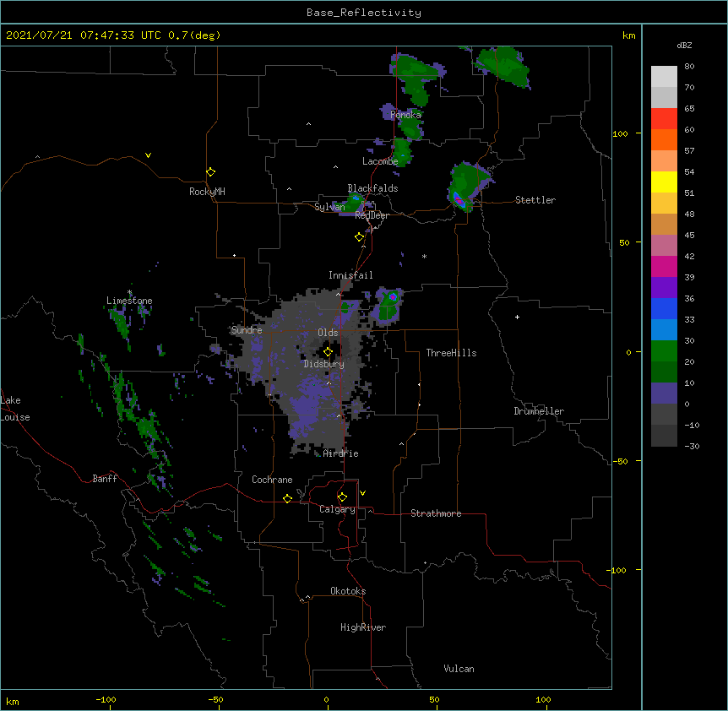Image resolution: width=728 pixels, height=711 pixels.
Task: Click the Limestone label
Action: (x=129, y=301)
